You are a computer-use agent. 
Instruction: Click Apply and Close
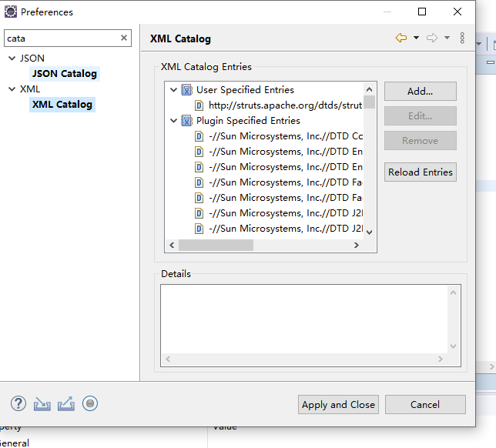point(338,404)
